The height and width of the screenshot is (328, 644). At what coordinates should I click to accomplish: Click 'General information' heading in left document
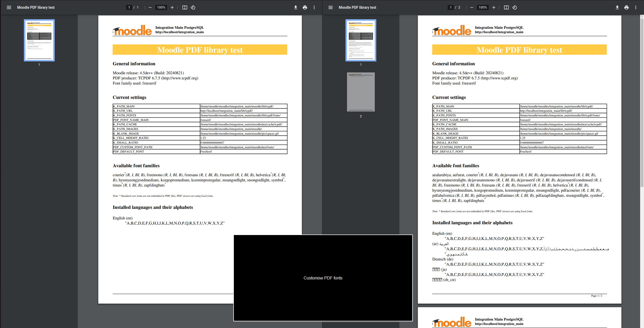pos(134,64)
